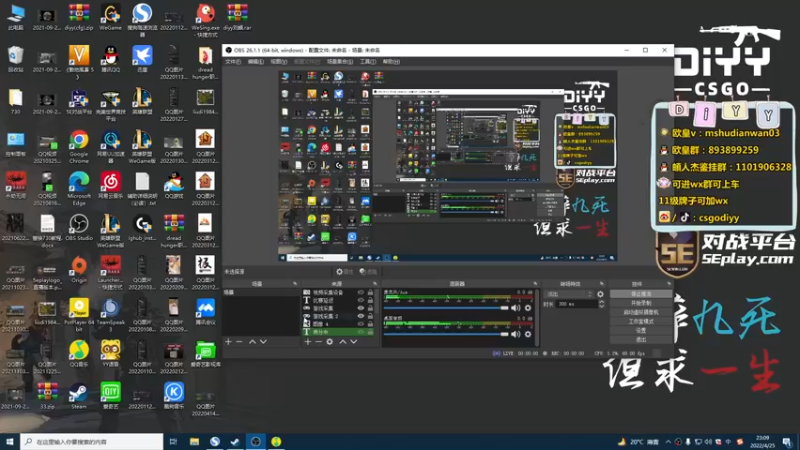
Task: Expand the system tray hidden icons chevron
Action: (668, 442)
